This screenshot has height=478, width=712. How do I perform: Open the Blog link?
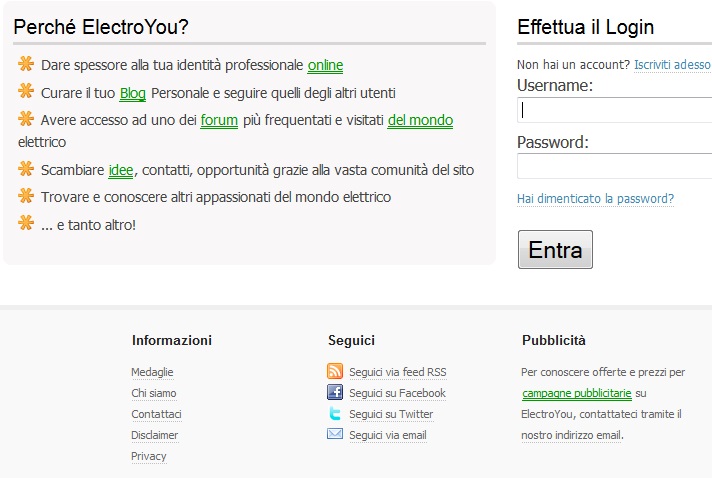point(133,94)
